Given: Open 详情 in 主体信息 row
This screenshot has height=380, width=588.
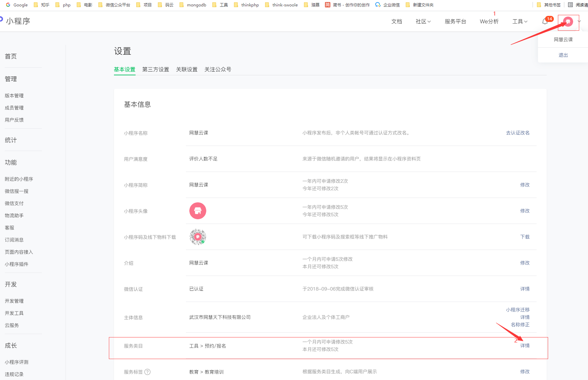Looking at the screenshot, I should [x=525, y=317].
